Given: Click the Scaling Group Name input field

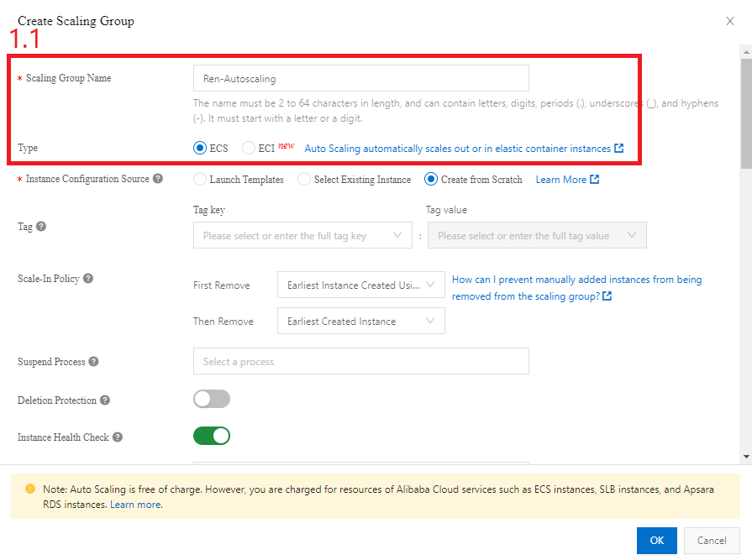Looking at the screenshot, I should (360, 78).
